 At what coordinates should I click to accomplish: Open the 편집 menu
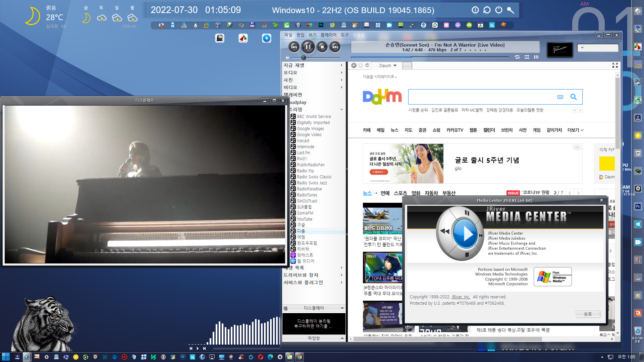[x=300, y=35]
